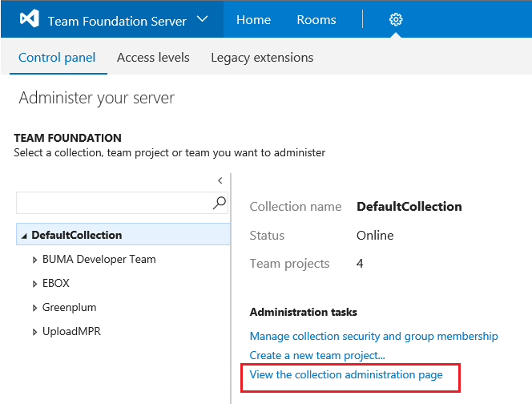Expand the EBOX project node
This screenshot has height=404, width=532.
[34, 284]
